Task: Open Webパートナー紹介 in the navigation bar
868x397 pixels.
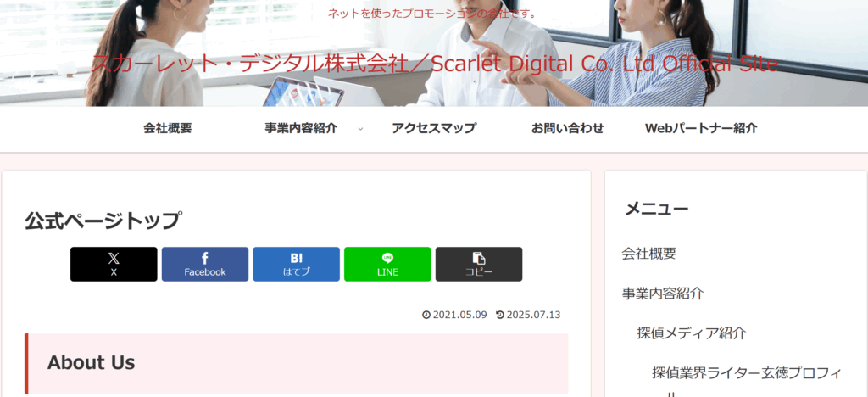Action: click(701, 129)
